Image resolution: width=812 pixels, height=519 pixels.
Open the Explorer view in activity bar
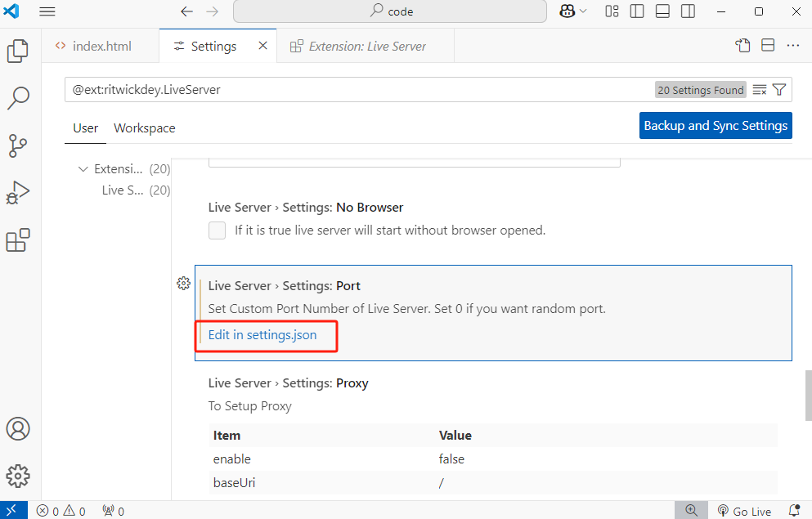pos(18,51)
